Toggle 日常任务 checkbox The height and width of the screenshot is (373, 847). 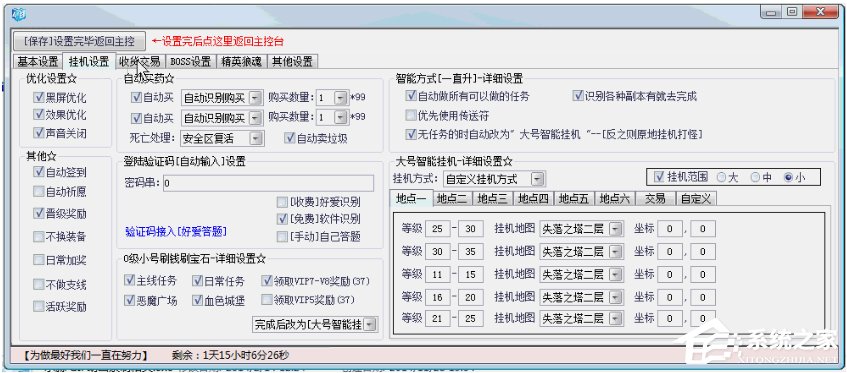[218, 281]
